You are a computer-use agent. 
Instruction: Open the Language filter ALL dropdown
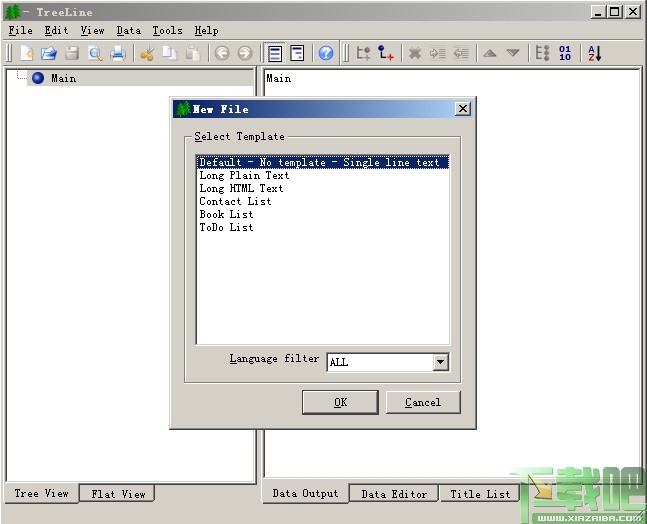click(387, 362)
